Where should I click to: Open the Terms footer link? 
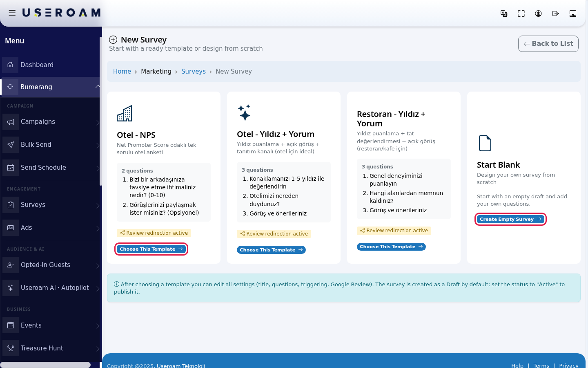[x=541, y=365]
